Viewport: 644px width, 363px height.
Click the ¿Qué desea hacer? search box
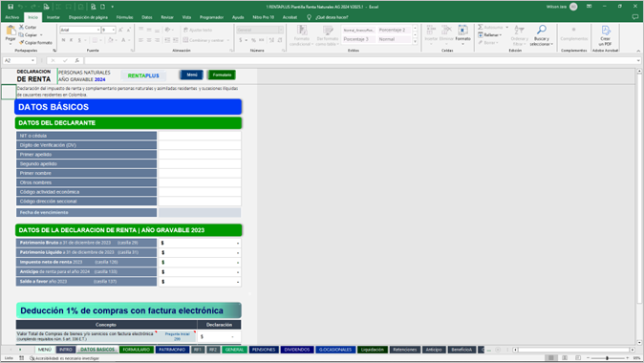332,17
